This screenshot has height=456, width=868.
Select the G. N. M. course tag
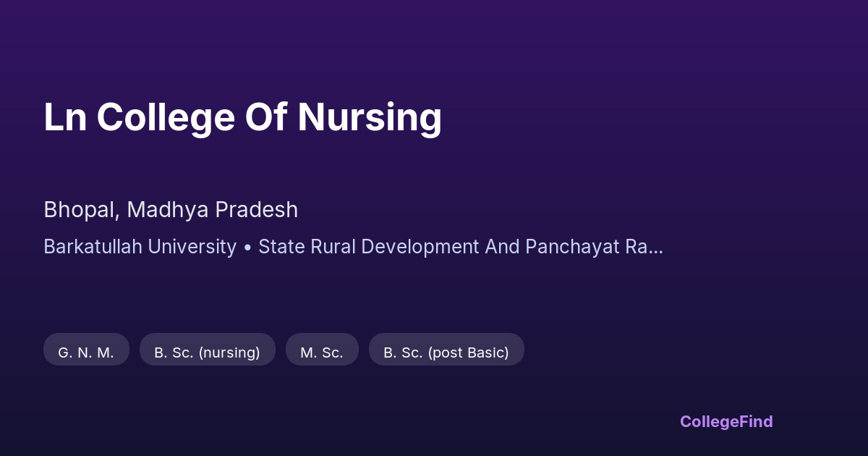(86, 352)
